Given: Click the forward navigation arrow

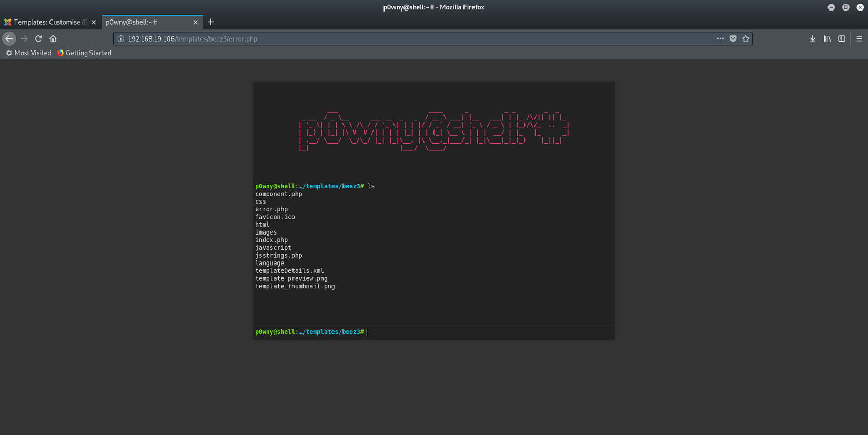Looking at the screenshot, I should coord(24,38).
